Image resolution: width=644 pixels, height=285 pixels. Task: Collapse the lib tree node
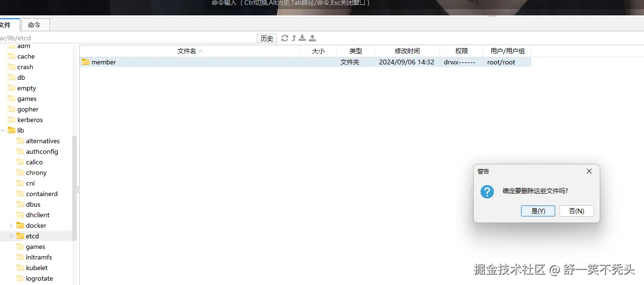pyautogui.click(x=3, y=130)
